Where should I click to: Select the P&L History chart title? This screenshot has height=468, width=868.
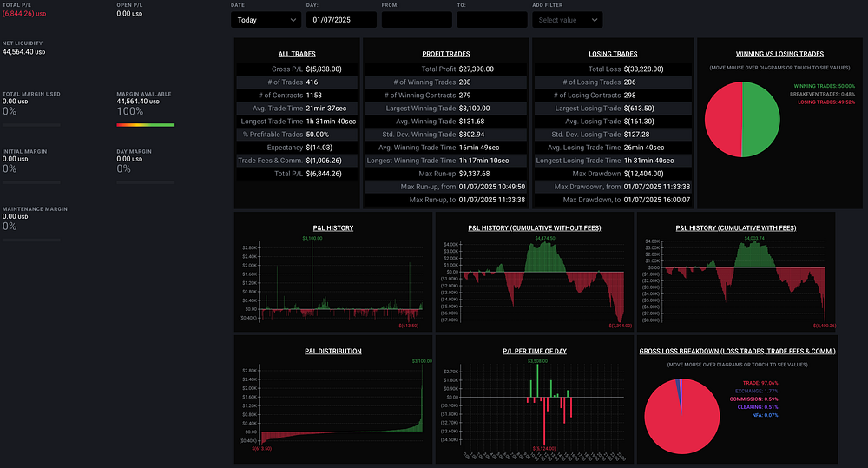tap(332, 227)
